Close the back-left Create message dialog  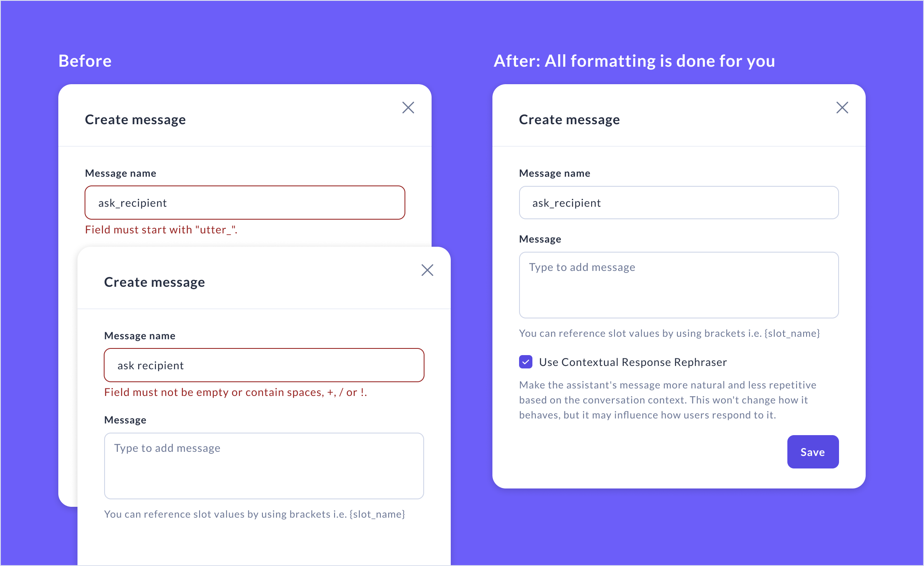[x=408, y=108]
